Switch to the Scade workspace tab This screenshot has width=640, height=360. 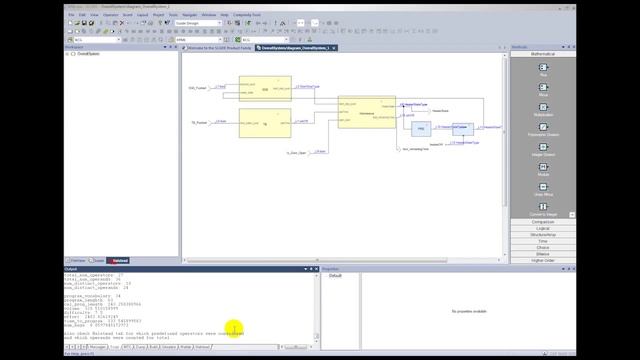point(97,260)
